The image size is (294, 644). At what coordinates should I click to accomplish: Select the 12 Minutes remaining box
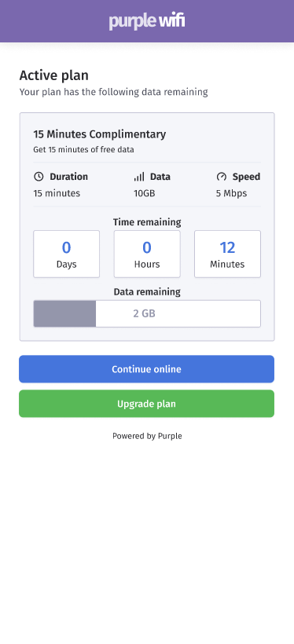227,254
